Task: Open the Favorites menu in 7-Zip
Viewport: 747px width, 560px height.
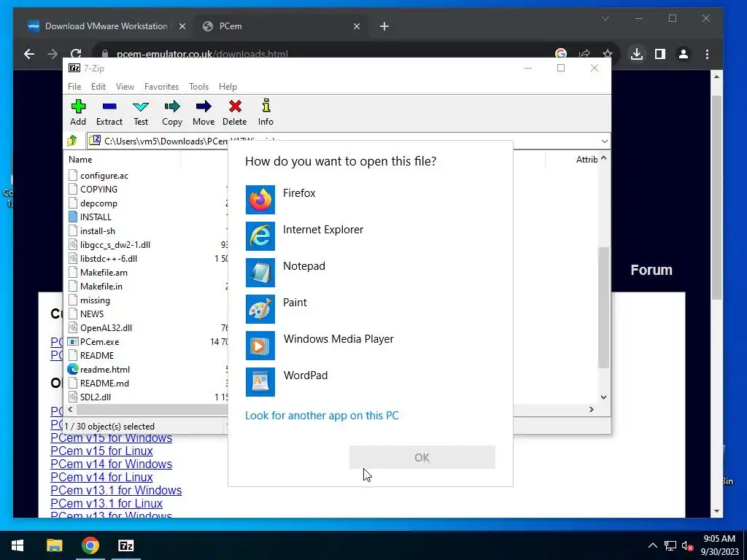Action: (161, 87)
